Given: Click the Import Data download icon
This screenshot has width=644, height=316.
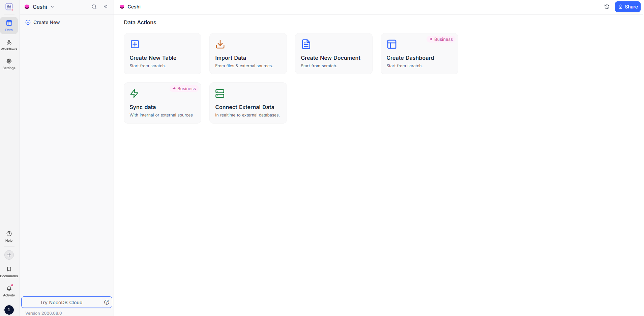Looking at the screenshot, I should click(x=220, y=44).
